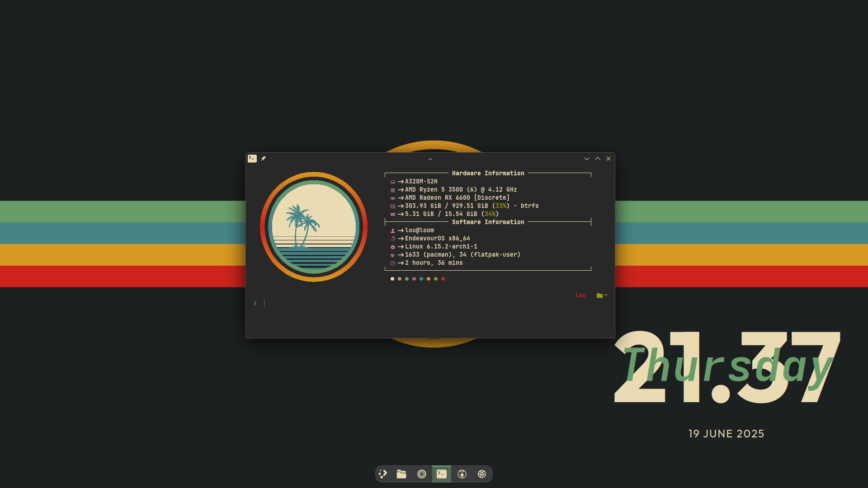This screenshot has width=868, height=488.
Task: Launch the concentric-circles browser dock icon
Action: click(x=422, y=474)
